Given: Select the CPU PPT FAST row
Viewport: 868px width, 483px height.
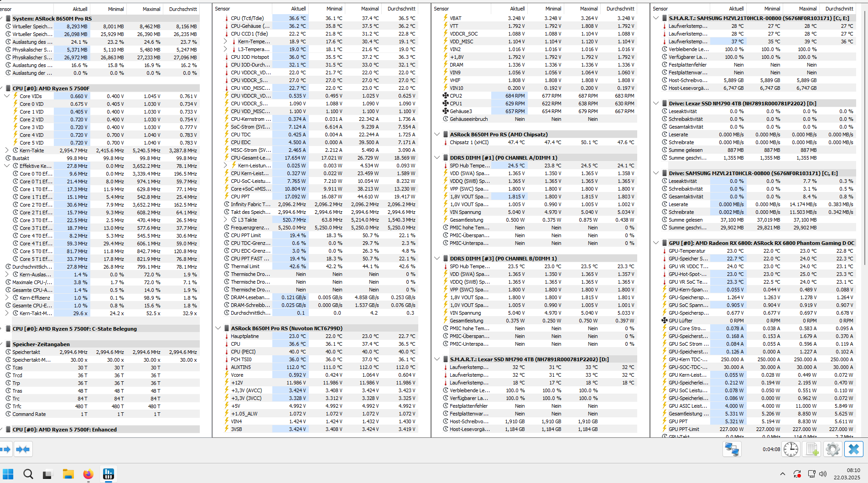Looking at the screenshot, I should pos(320,259).
